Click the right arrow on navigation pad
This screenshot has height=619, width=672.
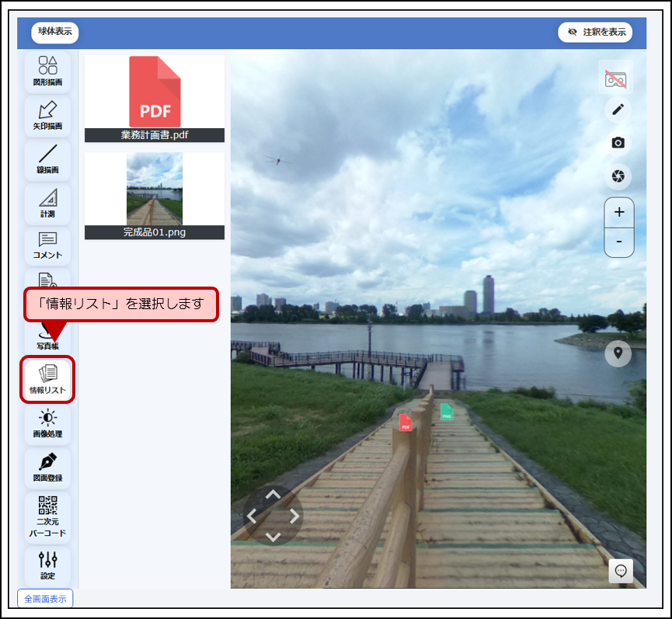[x=294, y=516]
